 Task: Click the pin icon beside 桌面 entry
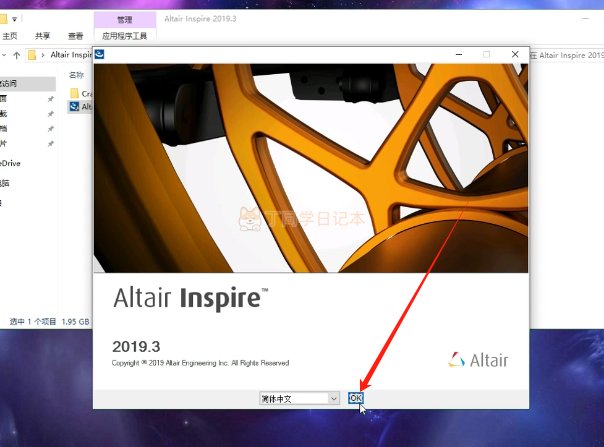[50, 99]
